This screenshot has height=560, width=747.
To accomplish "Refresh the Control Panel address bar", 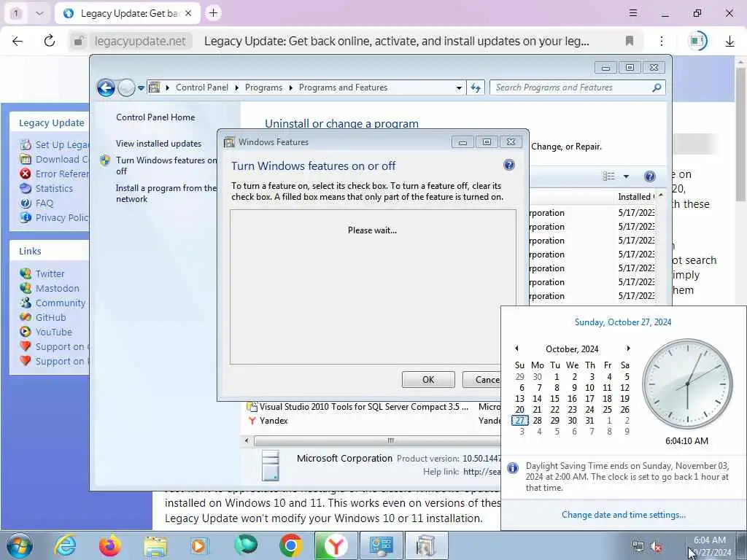I will 476,87.
